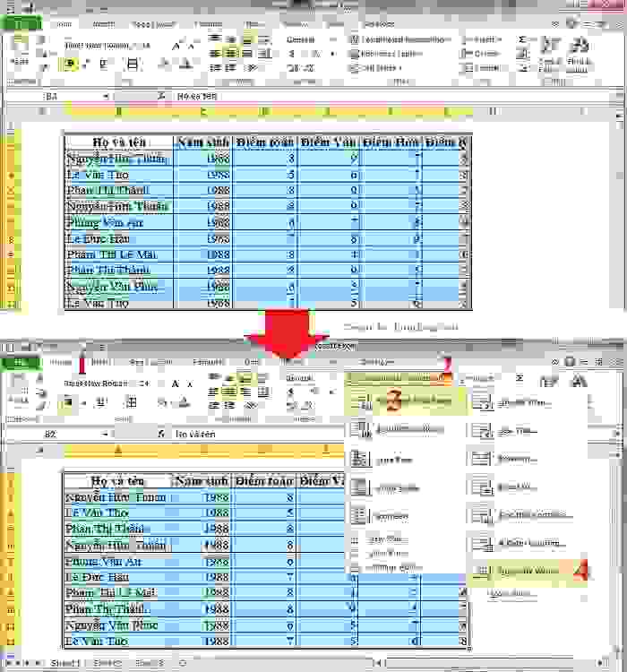The image size is (627, 672).
Task: Select 'Lê Đức Hân' cell in lower table
Action: 117,577
